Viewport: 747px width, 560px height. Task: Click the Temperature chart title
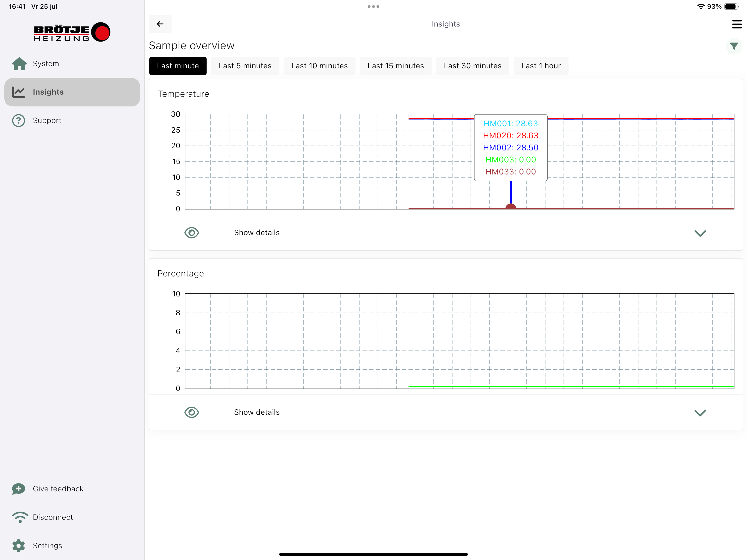click(183, 94)
